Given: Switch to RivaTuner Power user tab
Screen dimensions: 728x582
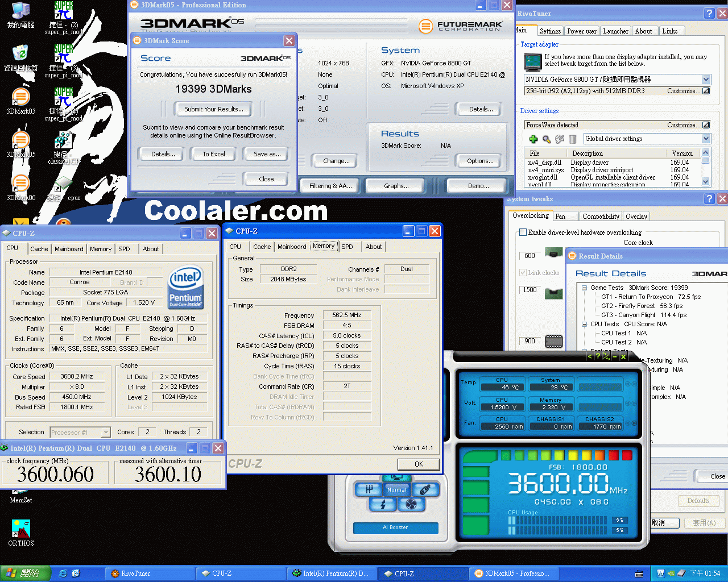Looking at the screenshot, I should coord(582,31).
